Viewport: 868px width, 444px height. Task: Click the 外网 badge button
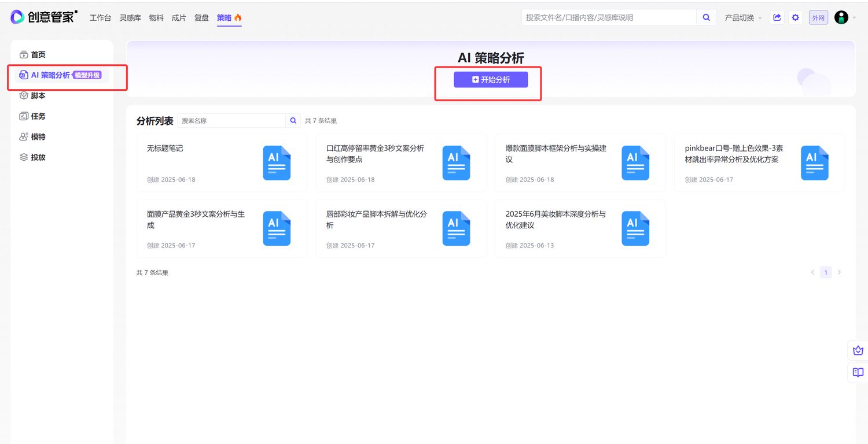tap(818, 18)
